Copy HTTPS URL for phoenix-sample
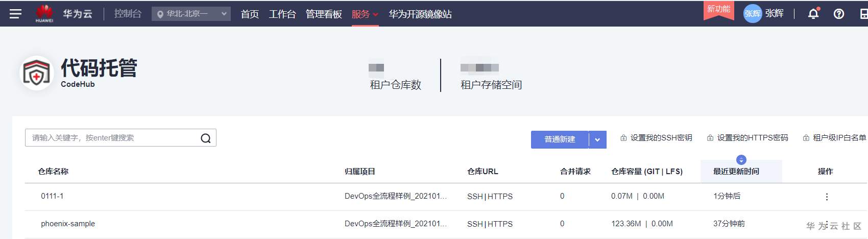Image resolution: width=868 pixels, height=239 pixels. (500, 224)
